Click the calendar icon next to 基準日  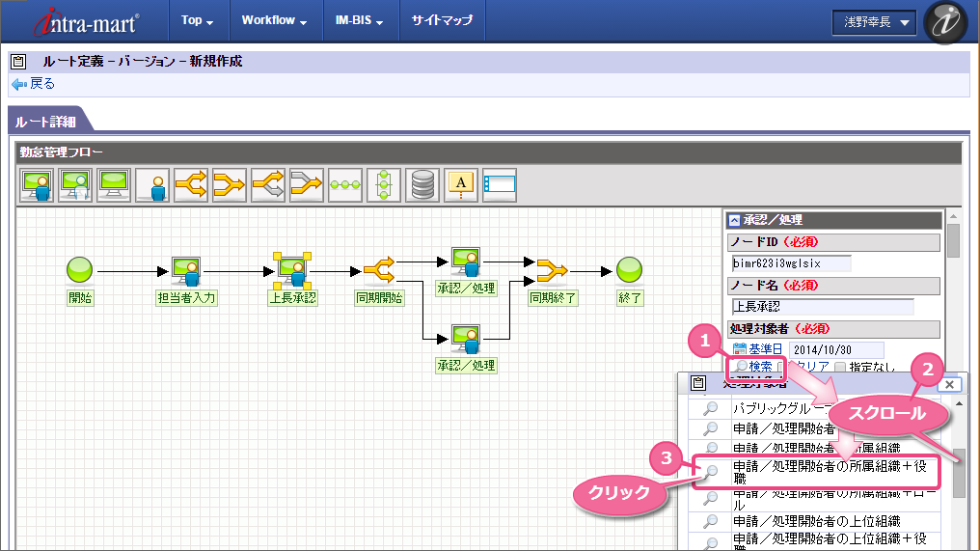click(740, 349)
